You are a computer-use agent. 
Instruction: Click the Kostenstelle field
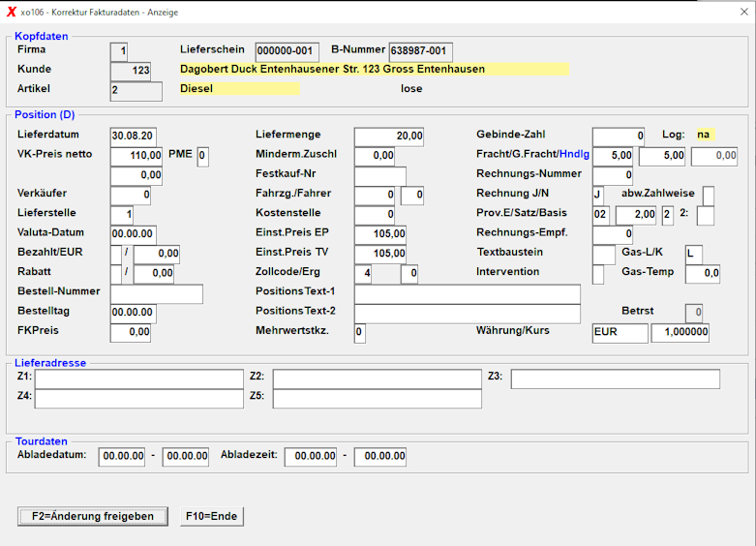(x=375, y=215)
